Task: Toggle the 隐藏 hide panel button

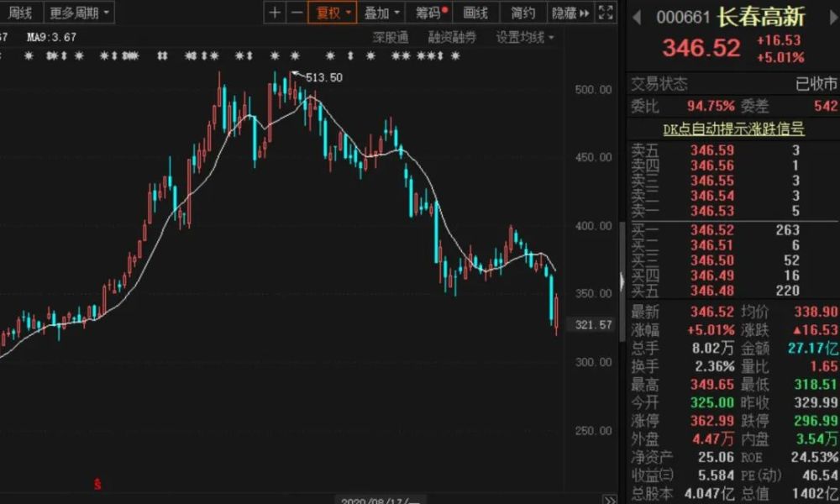Action: [x=570, y=13]
